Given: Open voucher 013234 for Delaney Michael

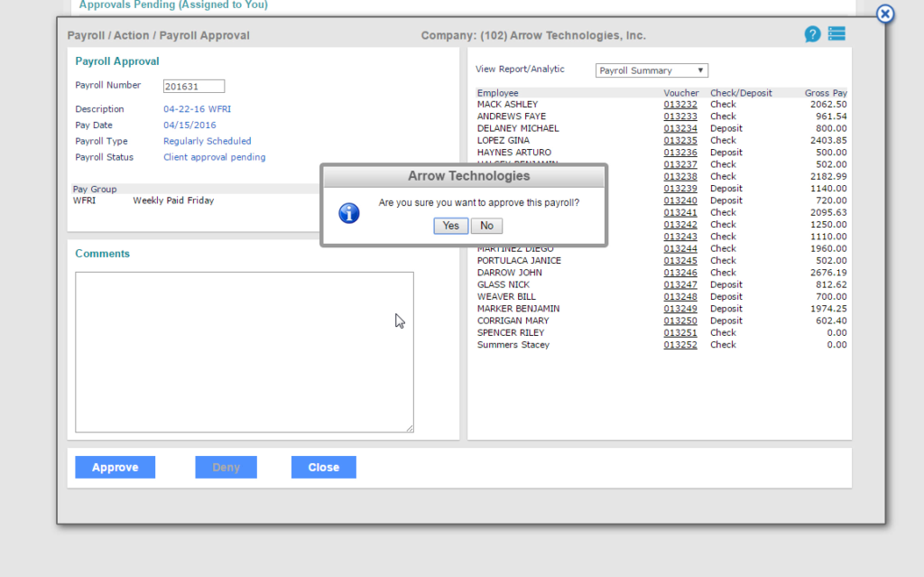Looking at the screenshot, I should coord(680,129).
